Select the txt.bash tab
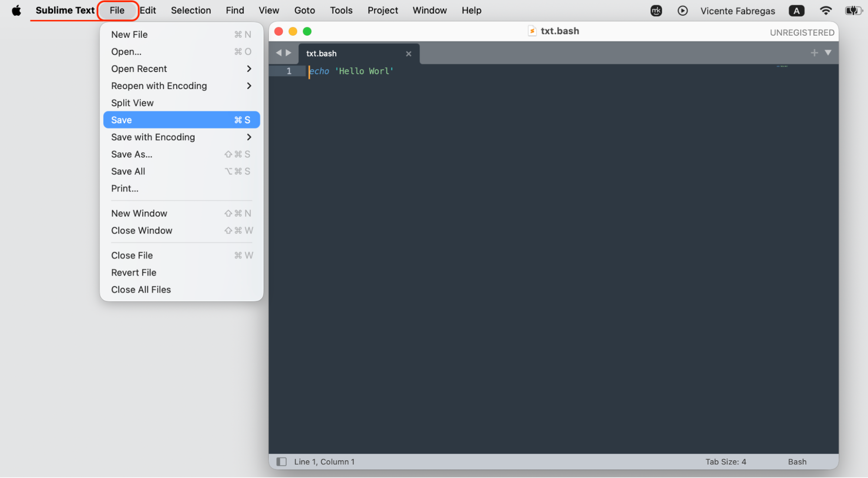868x478 pixels. click(x=359, y=53)
